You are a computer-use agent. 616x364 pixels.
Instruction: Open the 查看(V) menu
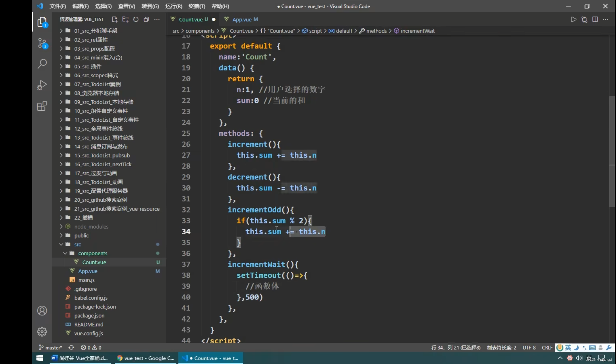126,6
